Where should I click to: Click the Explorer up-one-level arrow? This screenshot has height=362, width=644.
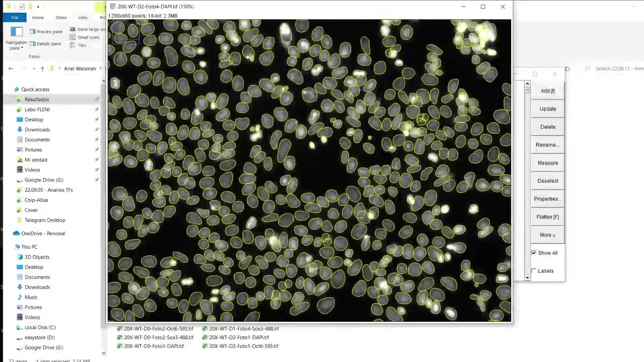pos(42,69)
